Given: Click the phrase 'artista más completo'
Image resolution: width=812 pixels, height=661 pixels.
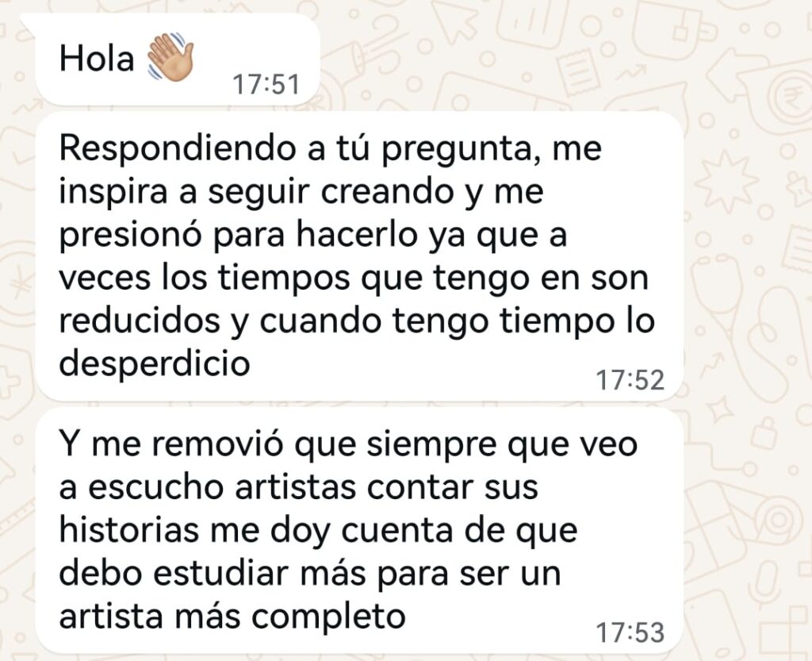Looking at the screenshot, I should click(232, 616).
